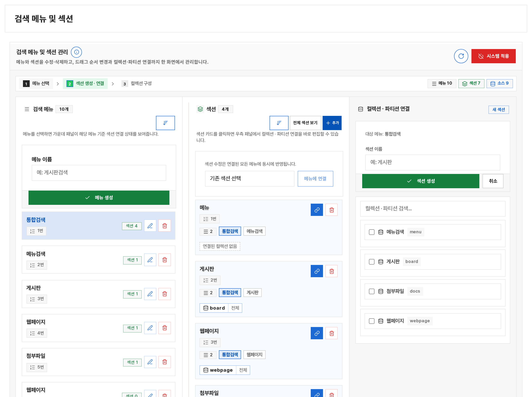Open the info icon next to 검색 메뉴 및 섹션 관리

pos(76,52)
